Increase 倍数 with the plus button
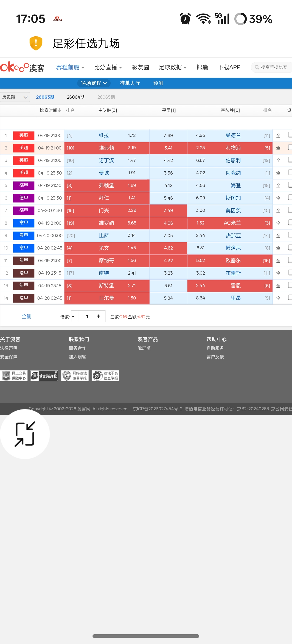The width and height of the screenshot is (292, 644). point(98,316)
